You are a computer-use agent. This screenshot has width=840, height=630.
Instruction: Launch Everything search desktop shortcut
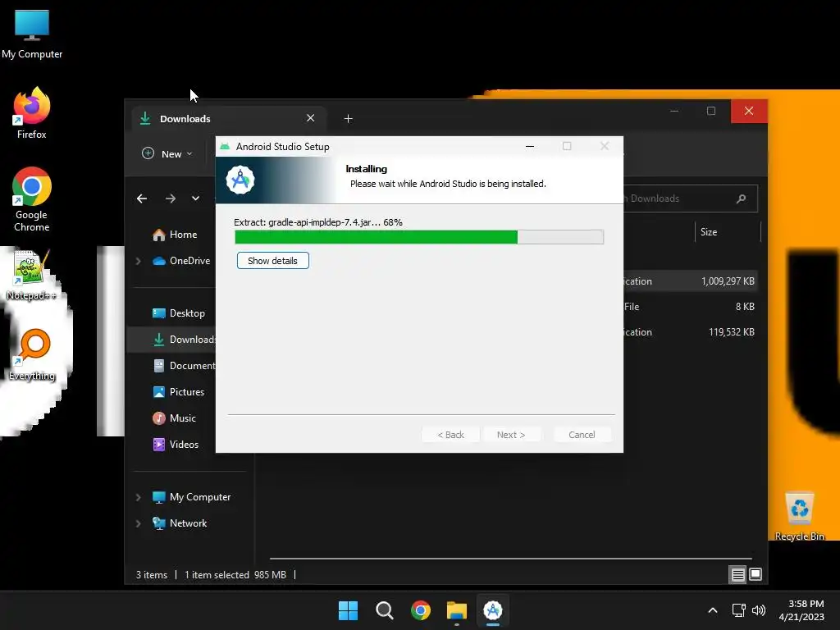[32, 354]
